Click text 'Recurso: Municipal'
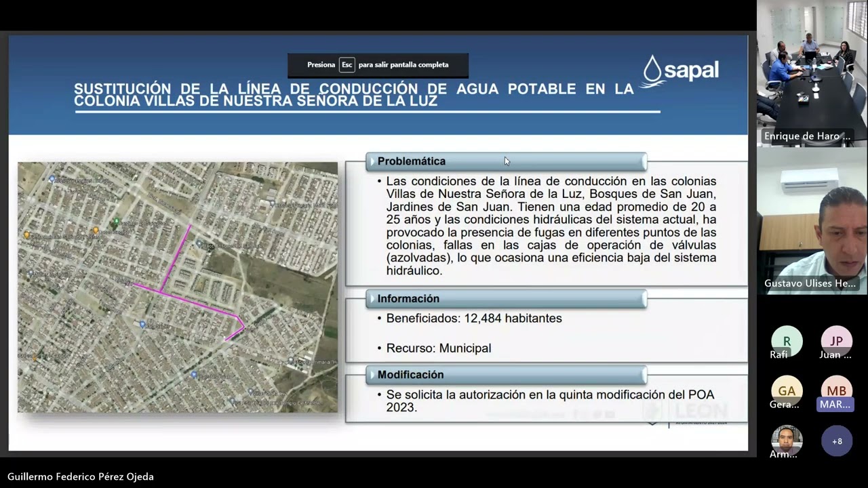Screen dimensions: 868x488 click(x=439, y=348)
